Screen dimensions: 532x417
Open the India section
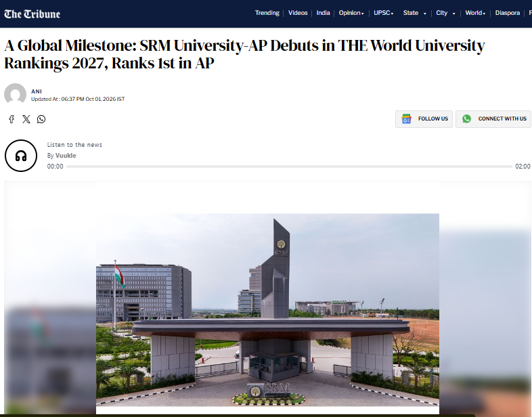pyautogui.click(x=323, y=13)
